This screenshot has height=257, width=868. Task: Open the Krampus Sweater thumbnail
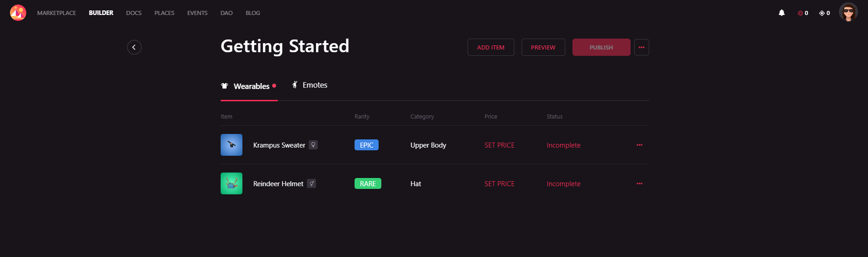point(232,145)
